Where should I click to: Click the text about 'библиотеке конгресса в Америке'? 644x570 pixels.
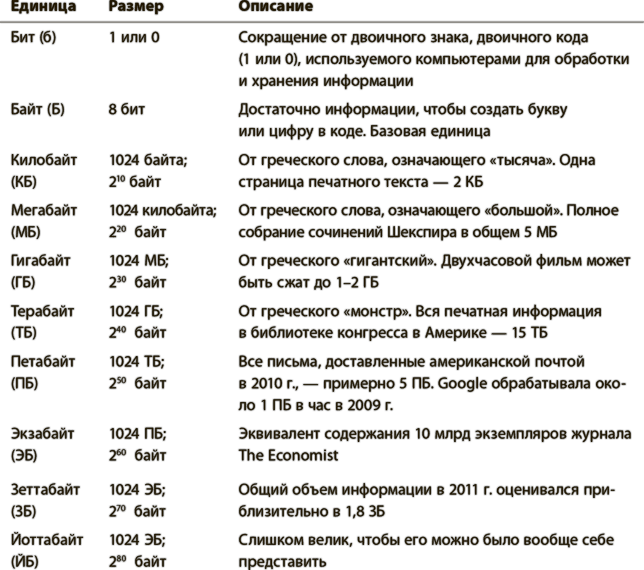pos(393,333)
